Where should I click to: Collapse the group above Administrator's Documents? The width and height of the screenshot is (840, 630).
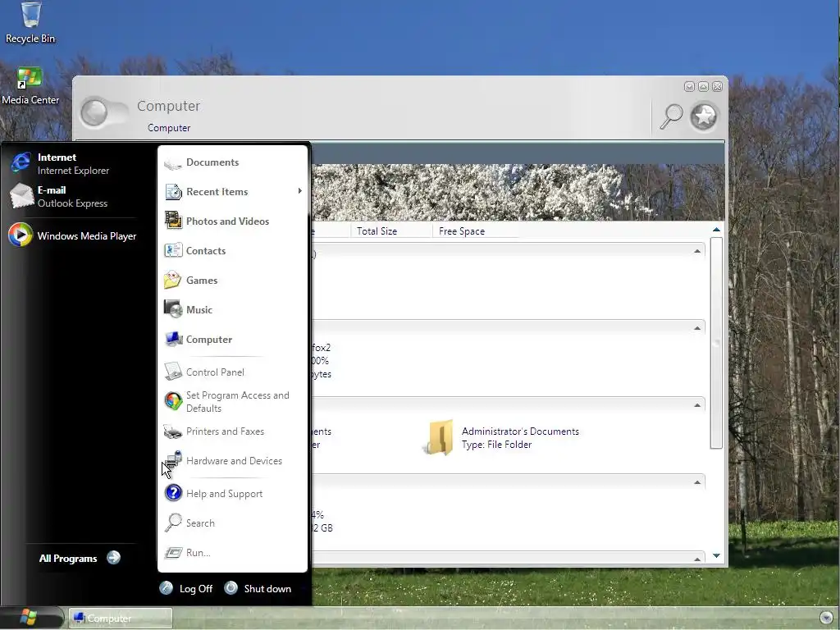[697, 405]
